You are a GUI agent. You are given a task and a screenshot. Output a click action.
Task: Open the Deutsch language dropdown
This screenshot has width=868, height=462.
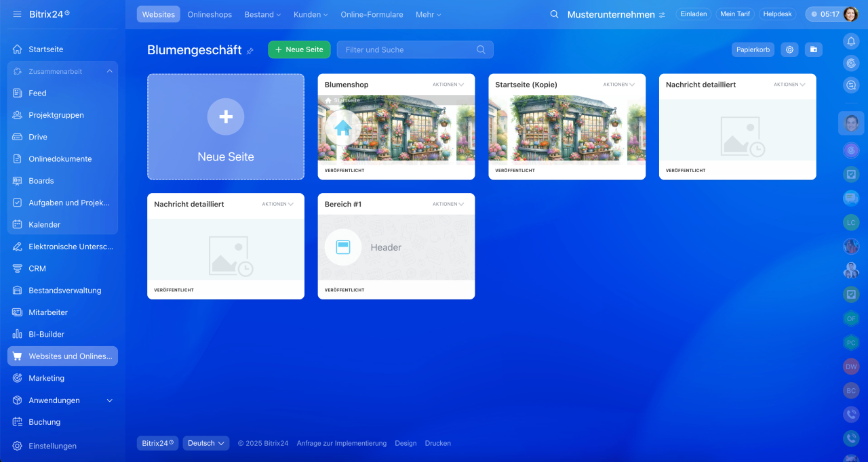tap(205, 443)
